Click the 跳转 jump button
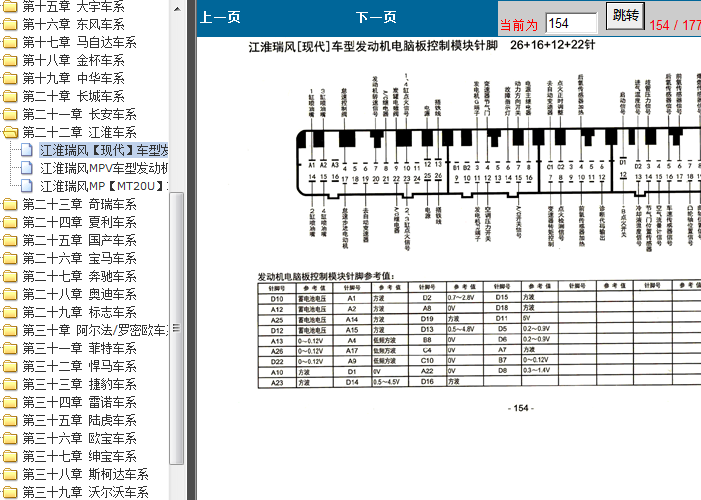 (x=625, y=16)
